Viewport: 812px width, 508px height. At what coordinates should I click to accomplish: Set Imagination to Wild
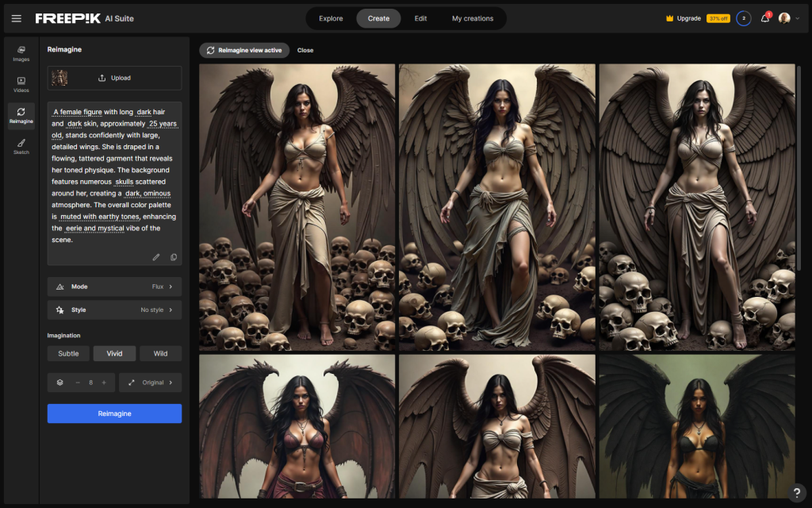(160, 353)
